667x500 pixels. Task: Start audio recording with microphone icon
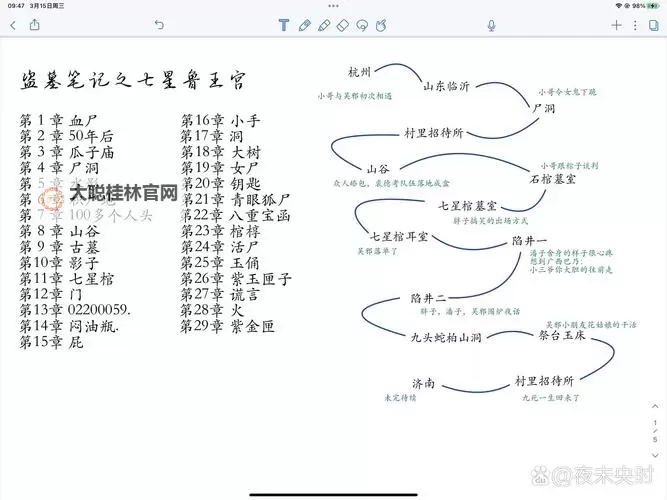tap(491, 26)
